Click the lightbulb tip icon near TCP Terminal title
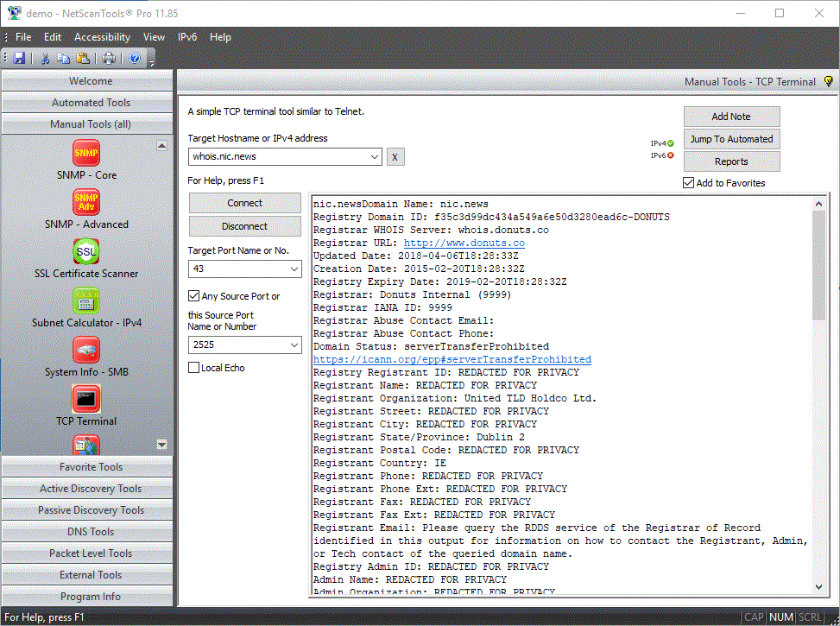Viewport: 840px width, 626px height. tap(828, 81)
